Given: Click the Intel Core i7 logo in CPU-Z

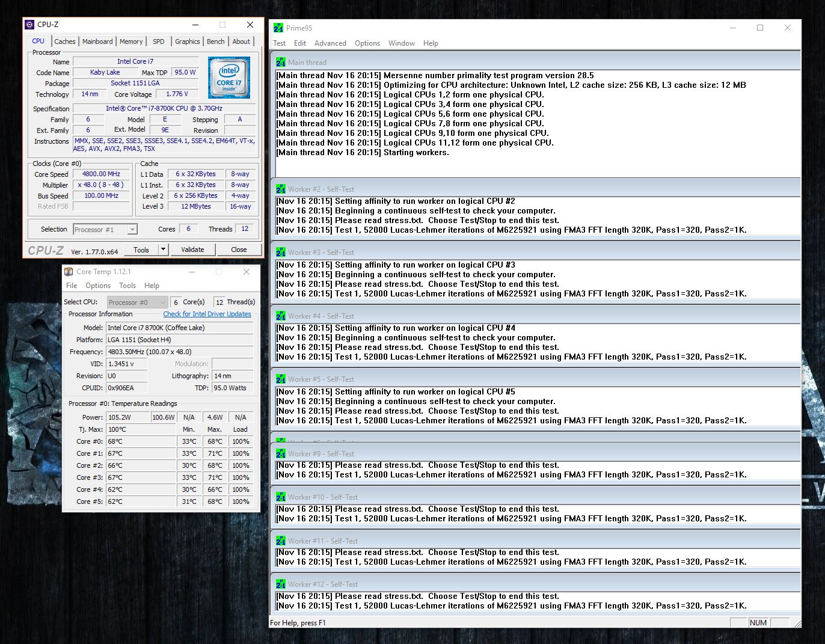Looking at the screenshot, I should point(229,78).
